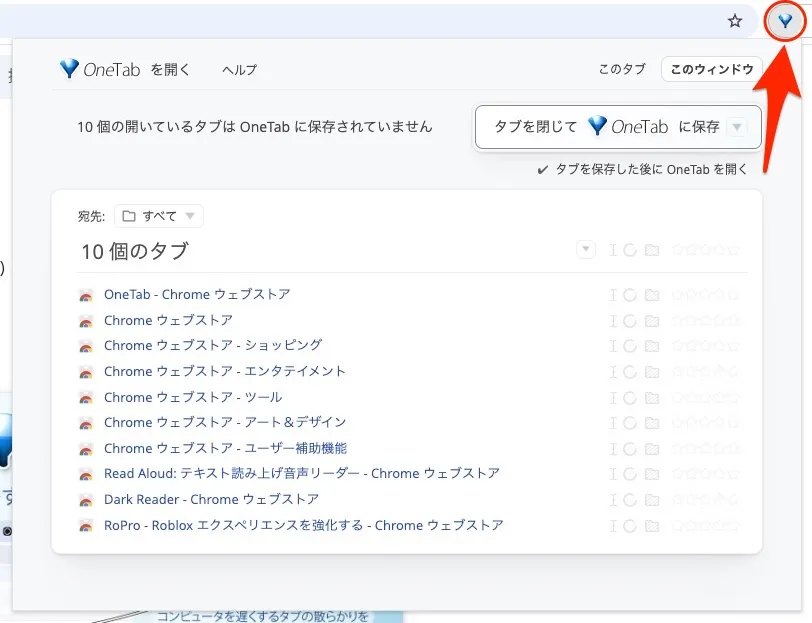812x623 pixels.
Task: Open the ヘルプ menu item
Action: click(x=239, y=70)
